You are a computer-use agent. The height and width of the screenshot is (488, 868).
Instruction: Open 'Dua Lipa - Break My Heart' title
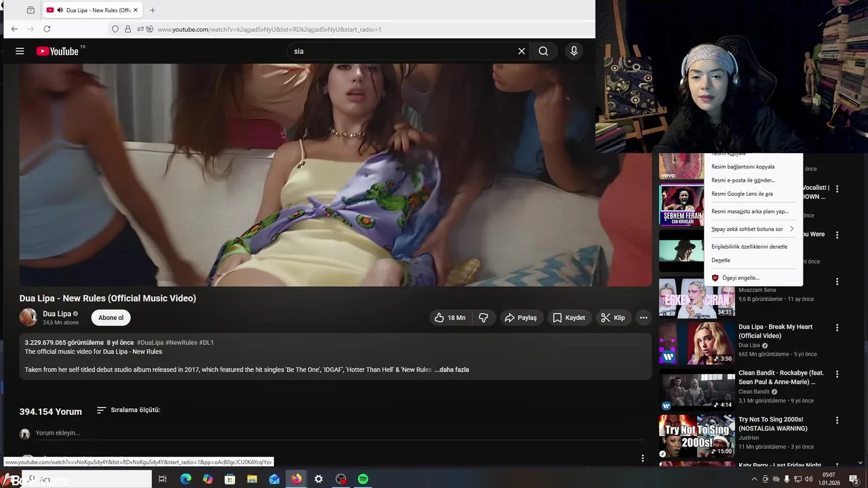point(775,331)
